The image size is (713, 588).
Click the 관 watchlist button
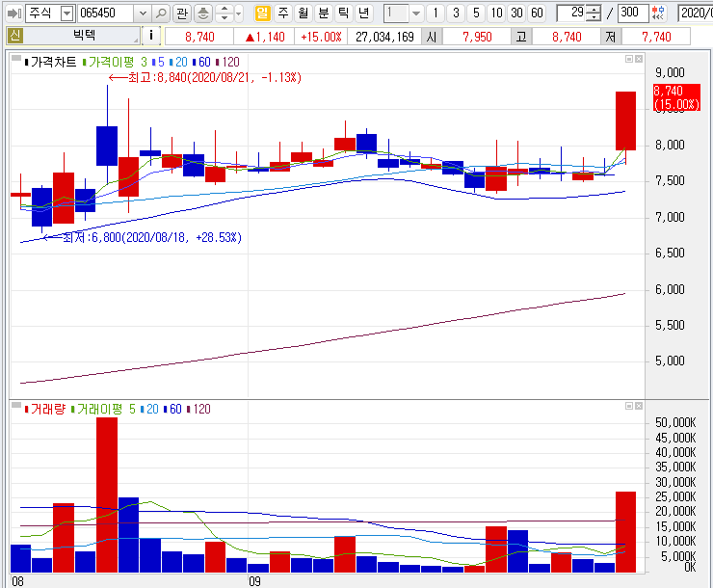[x=182, y=13]
